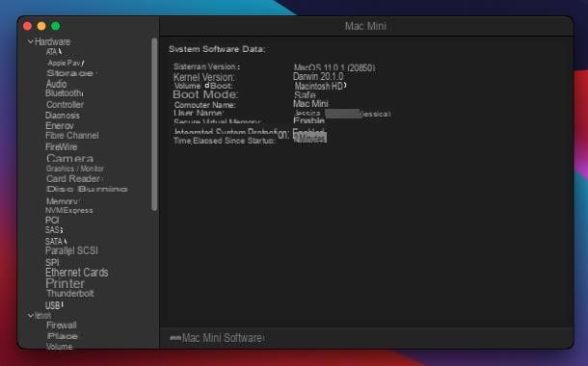Image resolution: width=588 pixels, height=366 pixels.
Task: Click the System Software Data heading
Action: 217,49
